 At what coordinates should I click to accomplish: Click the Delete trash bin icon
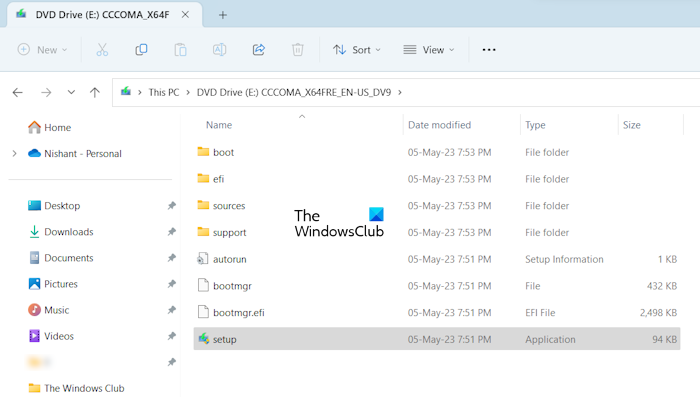click(x=298, y=50)
